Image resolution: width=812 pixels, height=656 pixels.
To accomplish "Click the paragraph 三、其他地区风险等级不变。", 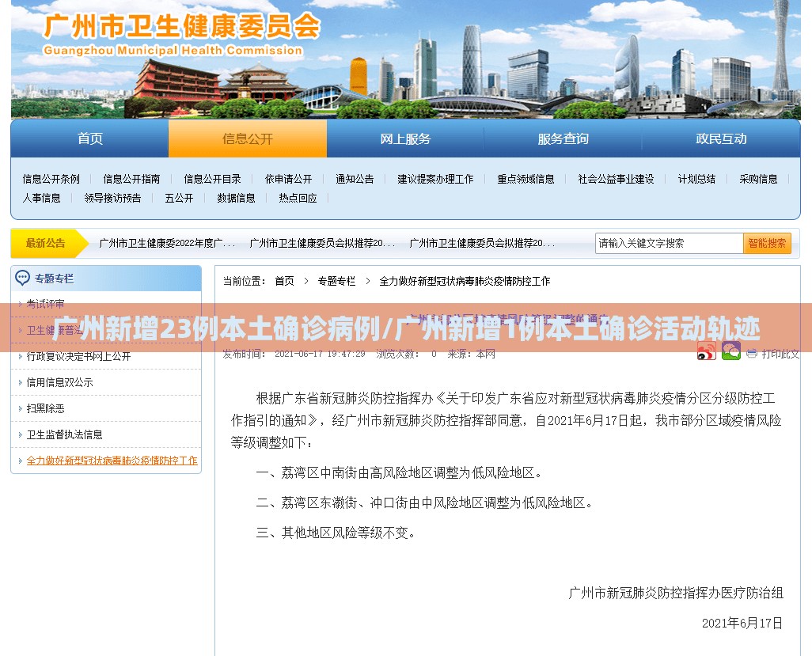I will 336,533.
